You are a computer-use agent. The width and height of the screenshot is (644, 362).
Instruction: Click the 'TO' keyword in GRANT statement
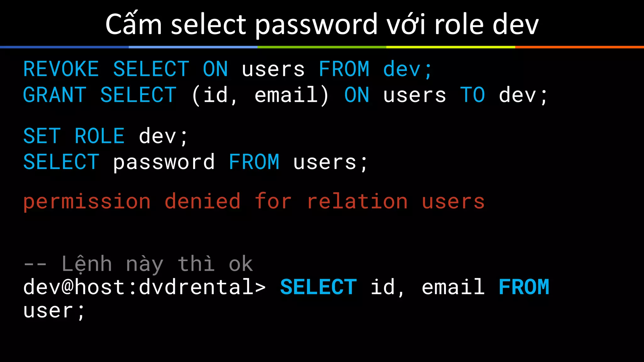coord(473,95)
